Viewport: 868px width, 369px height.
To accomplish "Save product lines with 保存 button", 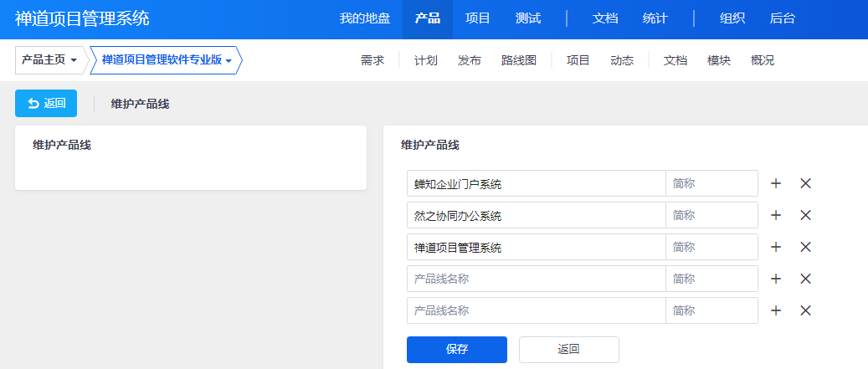I will click(457, 350).
